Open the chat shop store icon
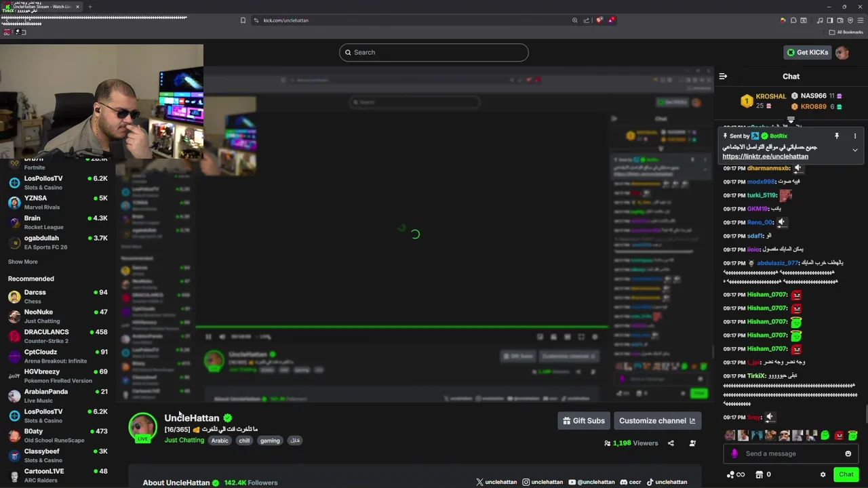Viewport: 868px width, 488px height. [759, 474]
